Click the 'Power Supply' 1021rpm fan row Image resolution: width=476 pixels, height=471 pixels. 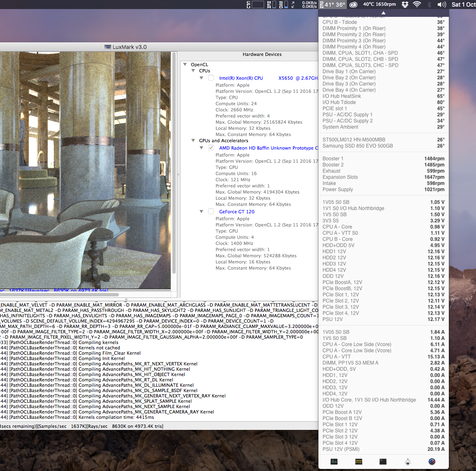[x=383, y=189]
